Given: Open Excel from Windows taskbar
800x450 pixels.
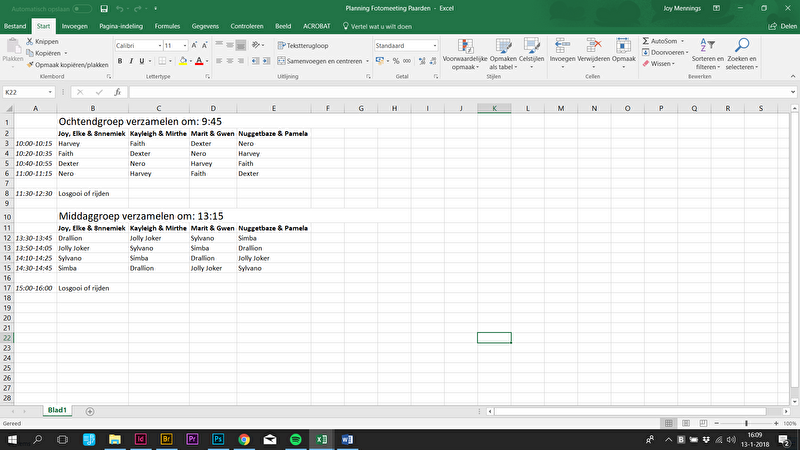Looking at the screenshot, I should 321,439.
